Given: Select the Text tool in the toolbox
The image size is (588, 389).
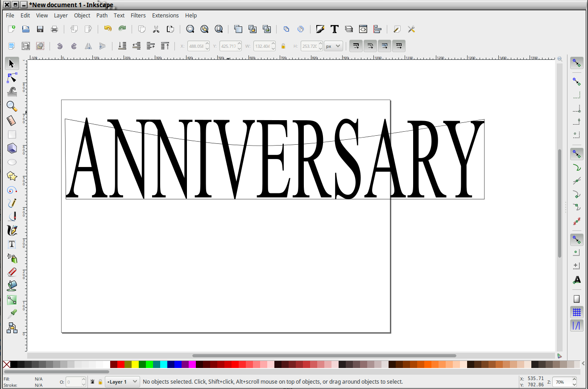Looking at the screenshot, I should click(12, 244).
